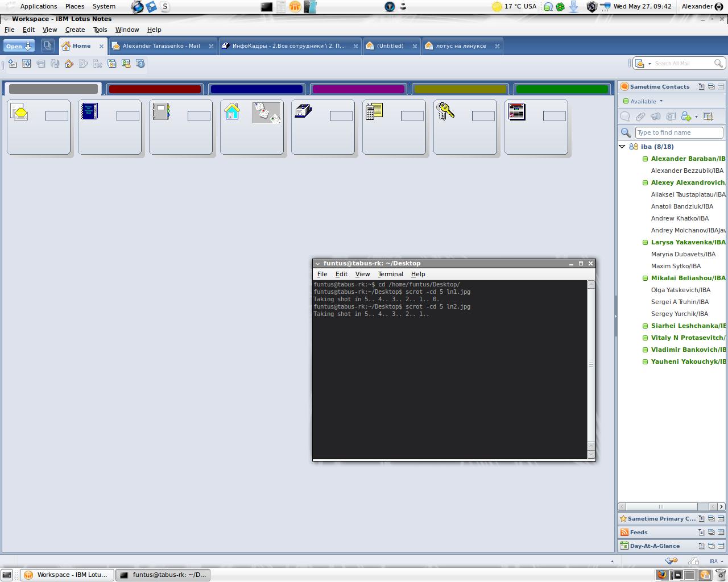Click the network access icon in status bar
The height and width of the screenshot is (582, 728).
pos(693,561)
